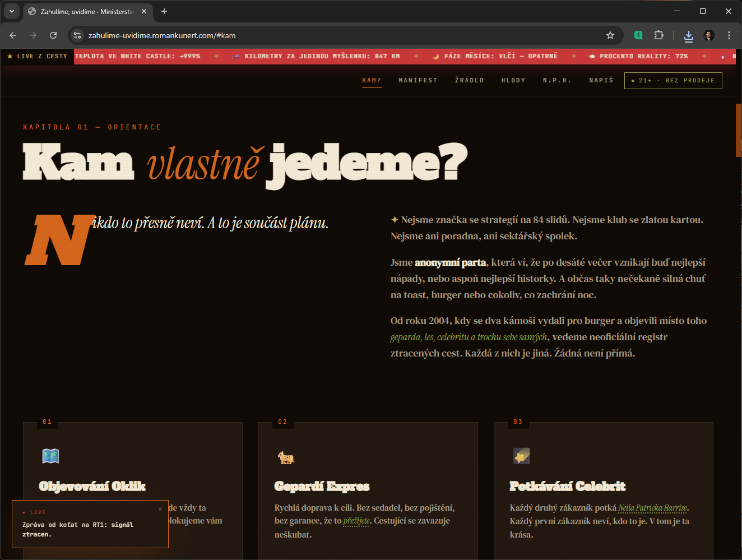
Task: Follow the Neila Patricka Harrise link
Action: pyautogui.click(x=652, y=508)
